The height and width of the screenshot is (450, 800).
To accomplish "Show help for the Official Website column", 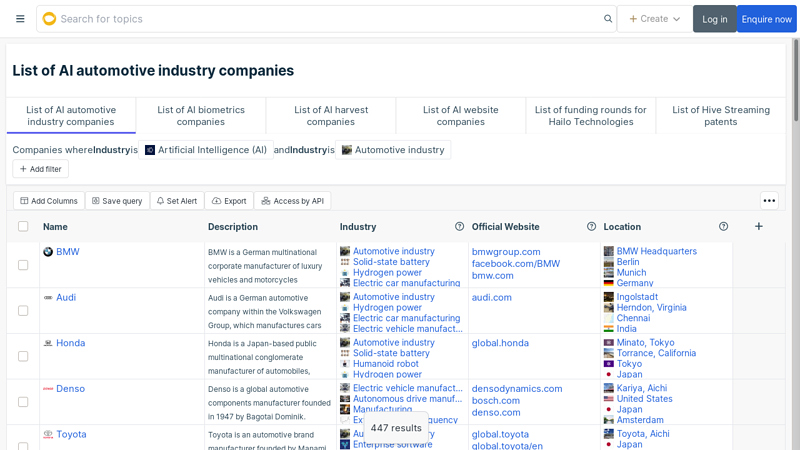I will (591, 227).
